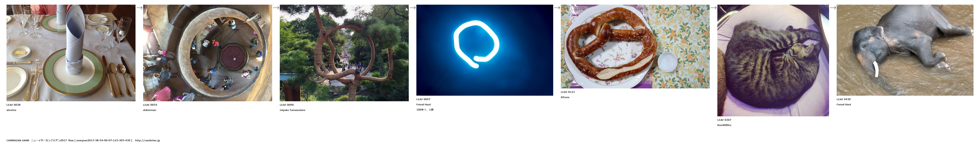The width and height of the screenshot is (980, 145).
Task: Open the glowing blue ring photo
Action: [484, 50]
